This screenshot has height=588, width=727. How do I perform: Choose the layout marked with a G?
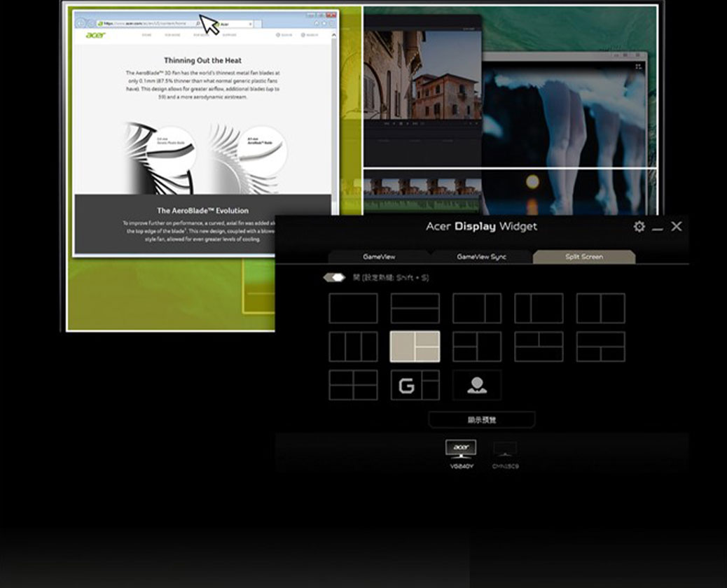(x=415, y=385)
